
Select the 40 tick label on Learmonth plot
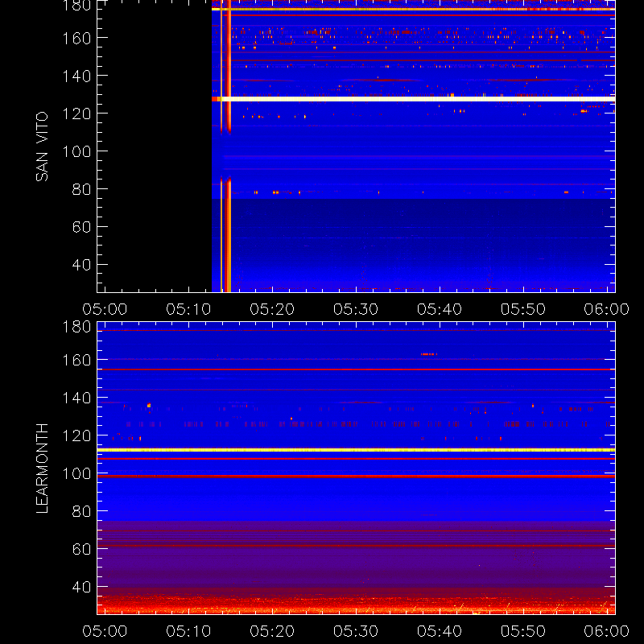82,588
